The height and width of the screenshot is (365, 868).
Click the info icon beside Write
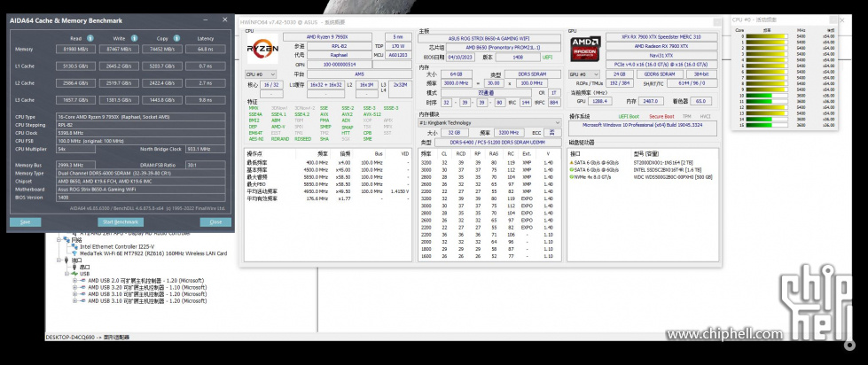[134, 39]
